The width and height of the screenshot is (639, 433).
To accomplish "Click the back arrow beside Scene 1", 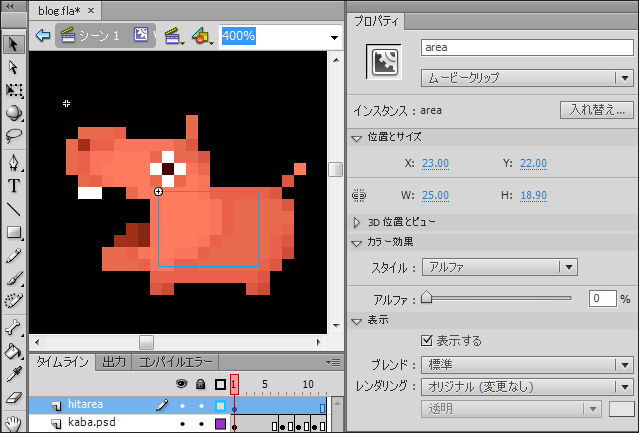I will click(x=43, y=35).
